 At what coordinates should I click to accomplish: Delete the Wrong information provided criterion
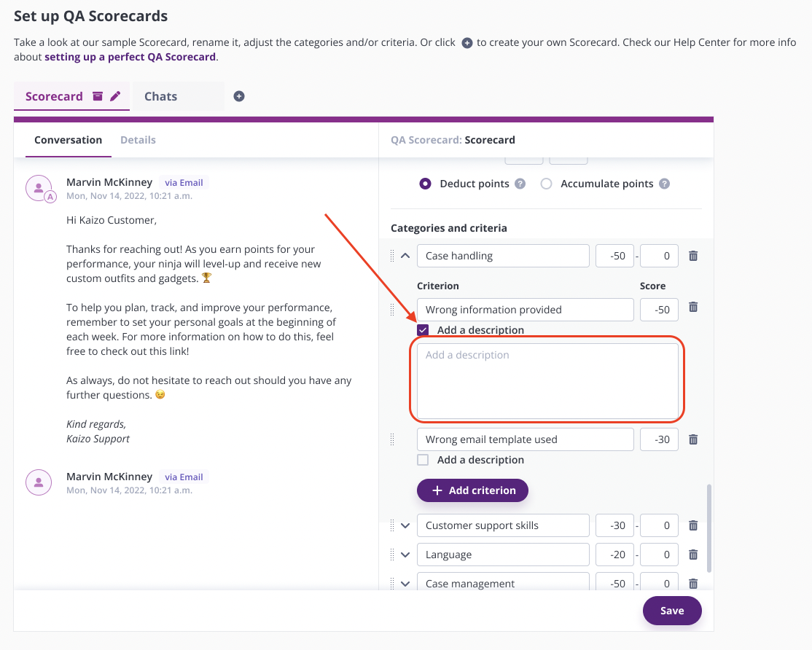[x=693, y=307]
